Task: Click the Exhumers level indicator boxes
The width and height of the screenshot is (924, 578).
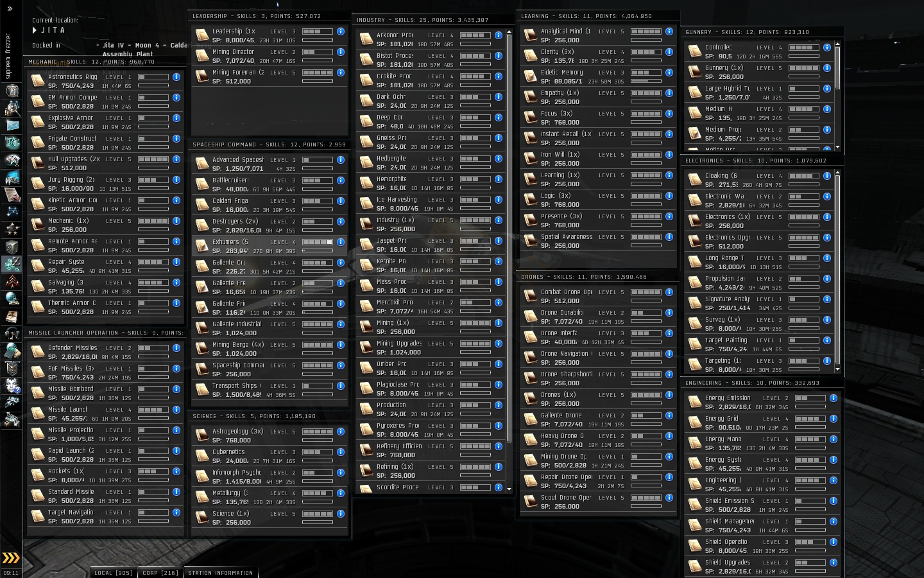Action: coord(317,242)
